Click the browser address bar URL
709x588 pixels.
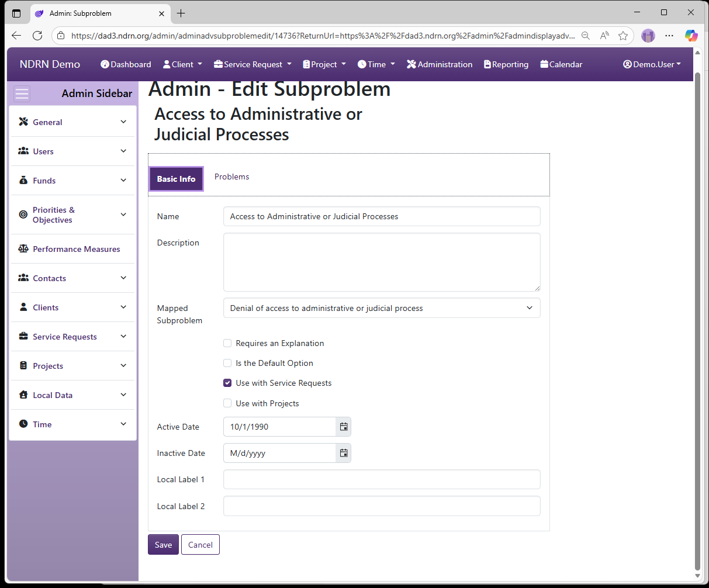(x=323, y=36)
